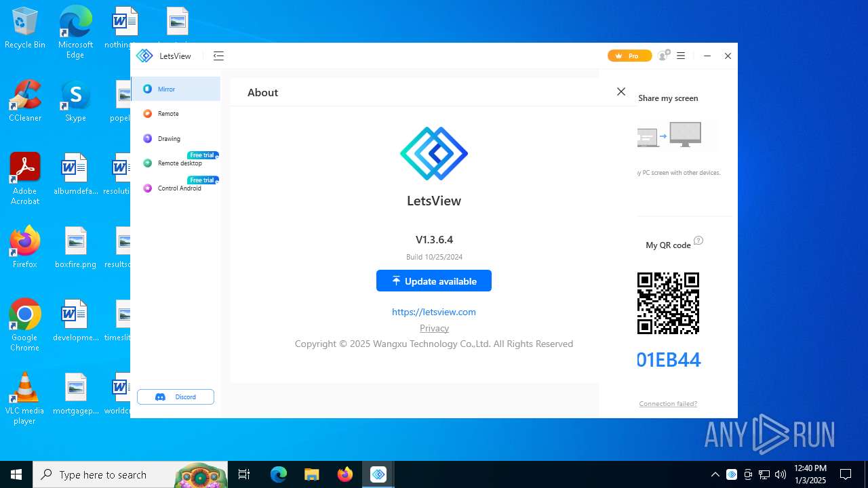Open Skype desktop shortcut
The height and width of the screenshot is (488, 868).
pos(75,102)
